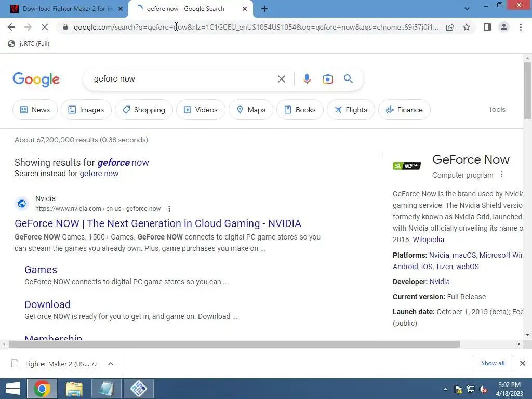
Task: Show hidden system tray icons
Action: click(x=445, y=389)
